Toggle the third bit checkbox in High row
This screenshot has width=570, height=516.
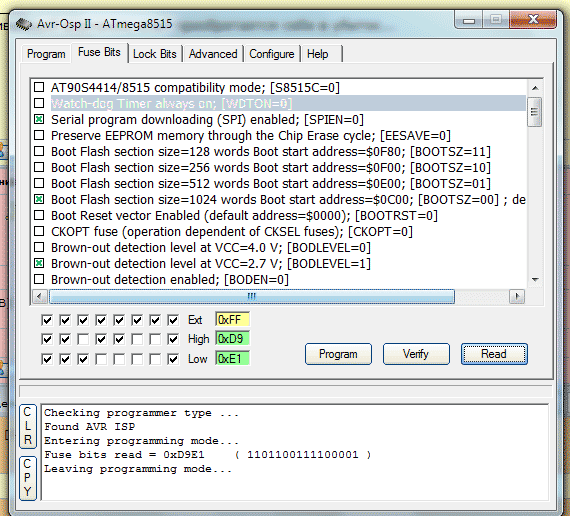(x=83, y=339)
